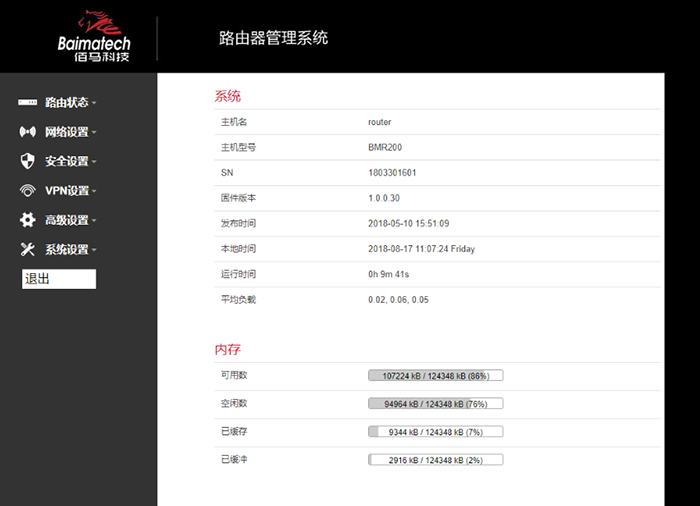Expand the 网络设置 dropdown arrow
This screenshot has width=700, height=506.
tap(94, 133)
